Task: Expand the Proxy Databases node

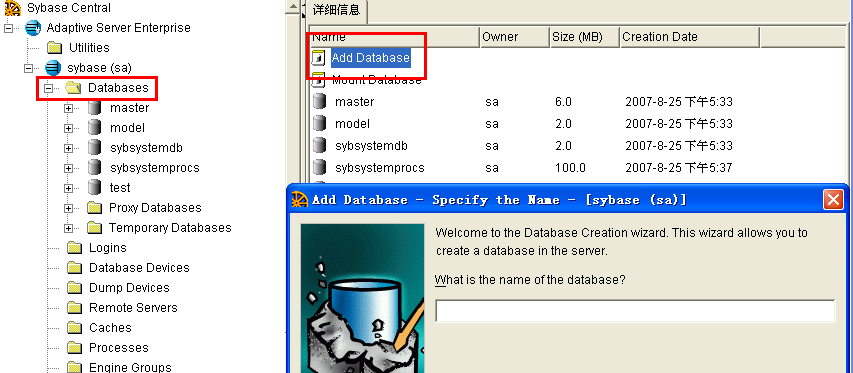Action: tap(68, 208)
